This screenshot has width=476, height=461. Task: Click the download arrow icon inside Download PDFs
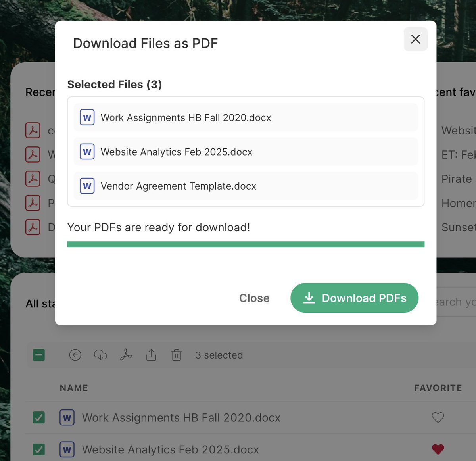pos(309,298)
